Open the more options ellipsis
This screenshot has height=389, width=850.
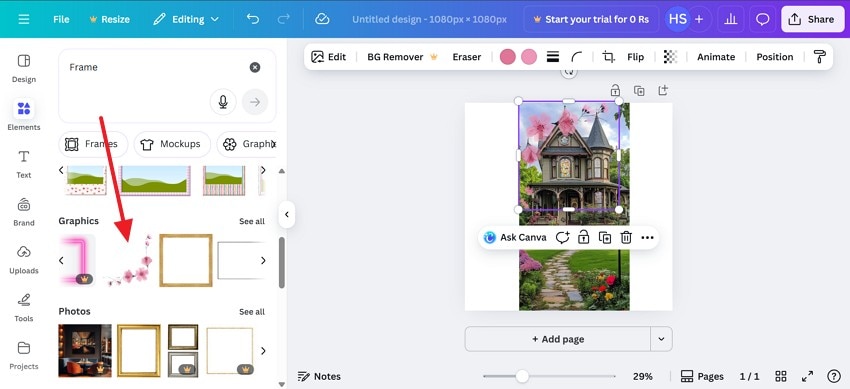tap(647, 237)
